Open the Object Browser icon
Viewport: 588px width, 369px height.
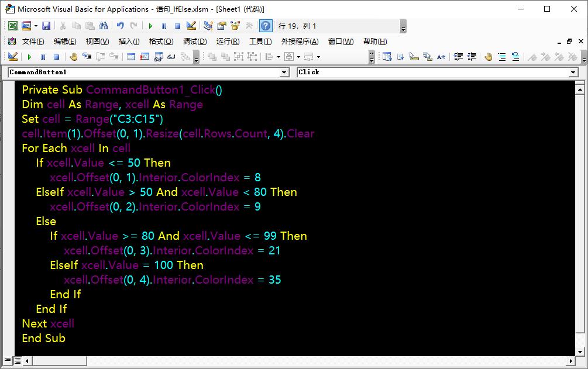235,26
